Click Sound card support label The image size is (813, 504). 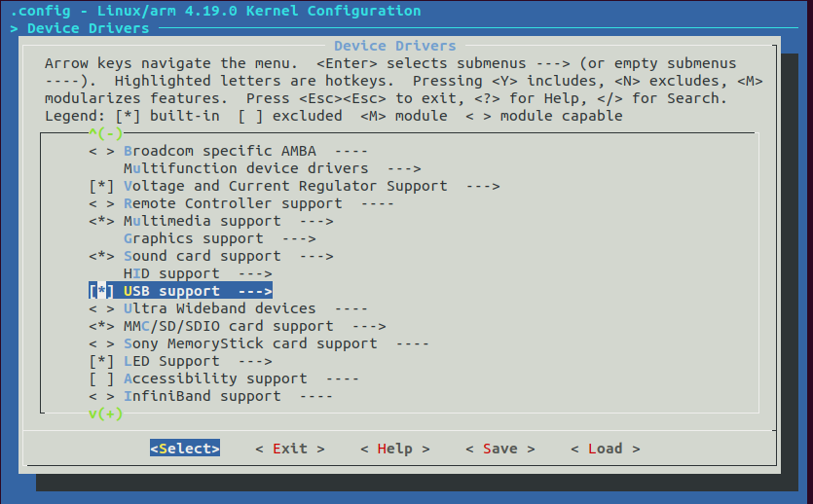coord(203,257)
